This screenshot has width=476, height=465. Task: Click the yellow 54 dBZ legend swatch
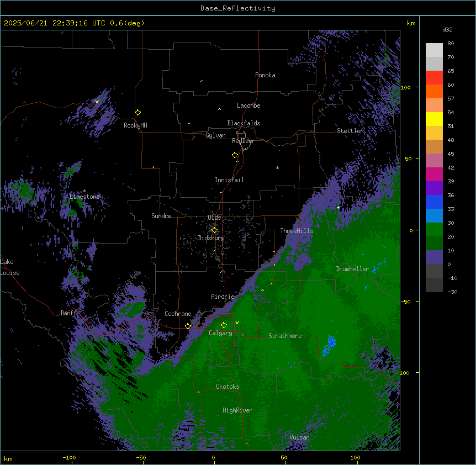(x=434, y=119)
